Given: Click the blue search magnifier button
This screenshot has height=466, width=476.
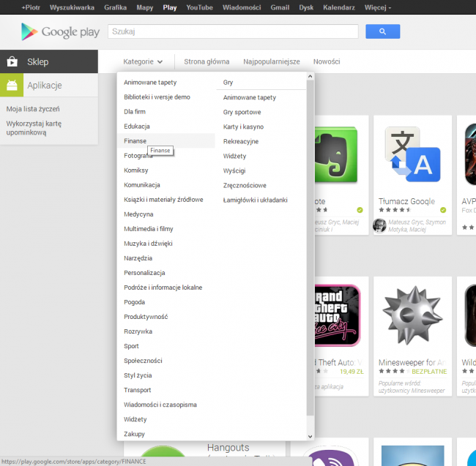Looking at the screenshot, I should [382, 31].
